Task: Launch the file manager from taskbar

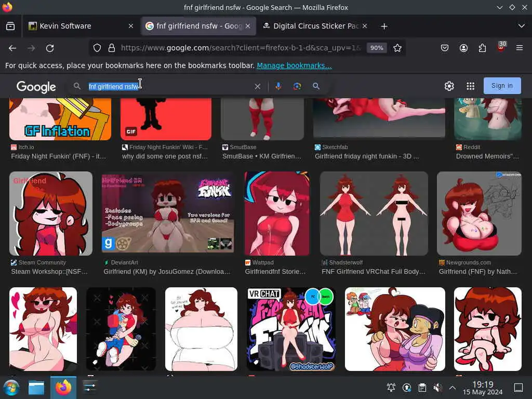Action: click(x=36, y=388)
